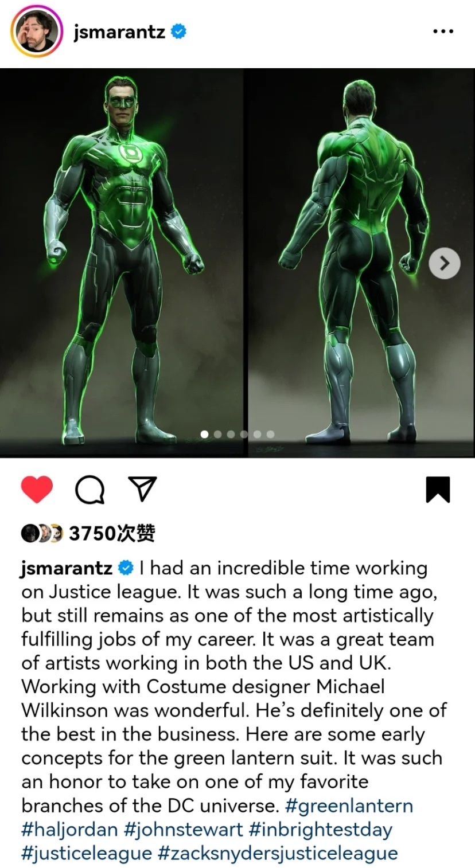Jump to the last carousel pagination dot
The image size is (475, 868).
point(270,434)
